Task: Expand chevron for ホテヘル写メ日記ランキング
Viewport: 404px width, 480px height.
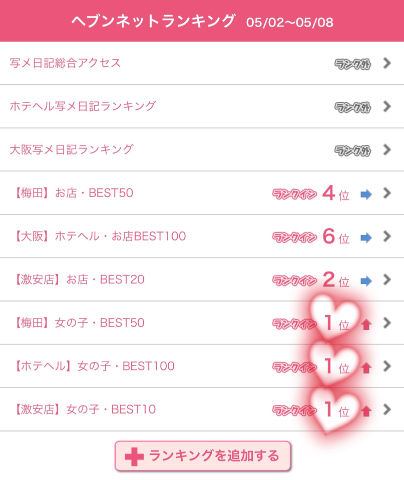Action: click(x=387, y=106)
